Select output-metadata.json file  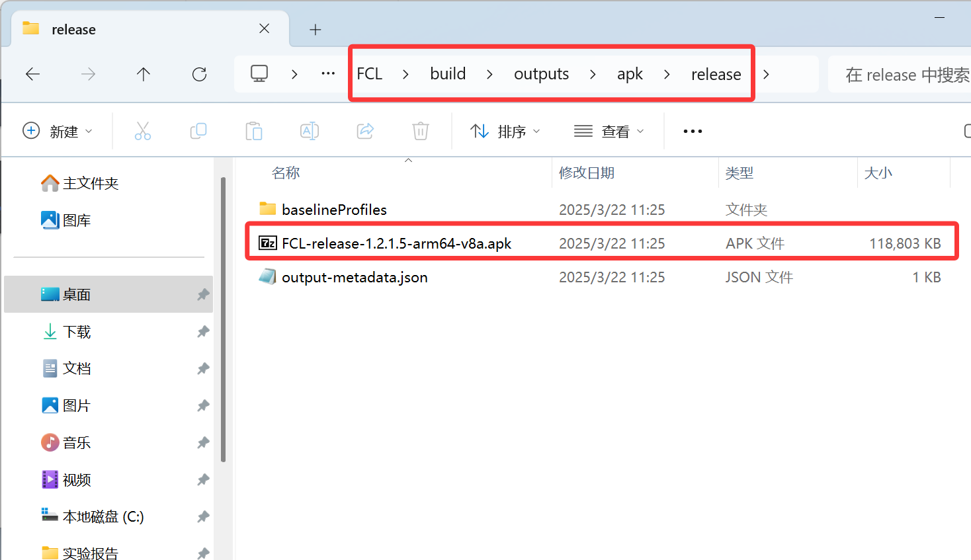tap(355, 277)
